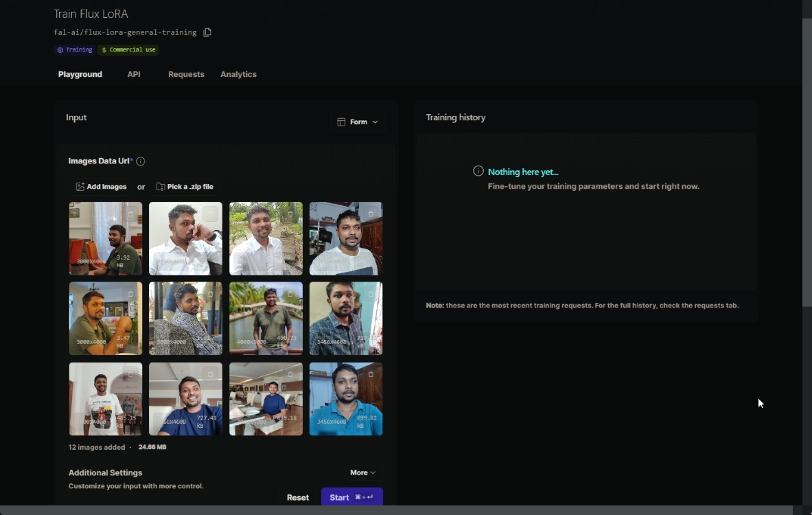The height and width of the screenshot is (515, 812).
Task: Remove the 727.41 kB image via trash icon
Action: (x=211, y=374)
